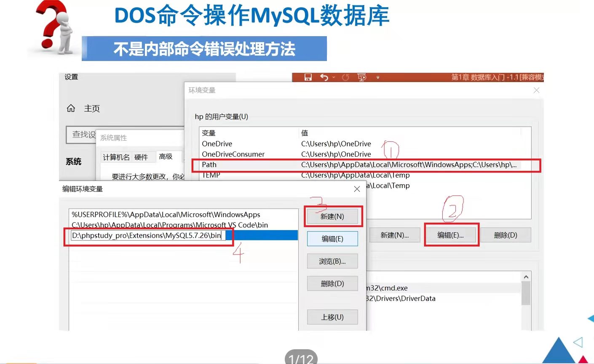Switch to the 计算机名 tab
This screenshot has height=364, width=594.
click(116, 157)
